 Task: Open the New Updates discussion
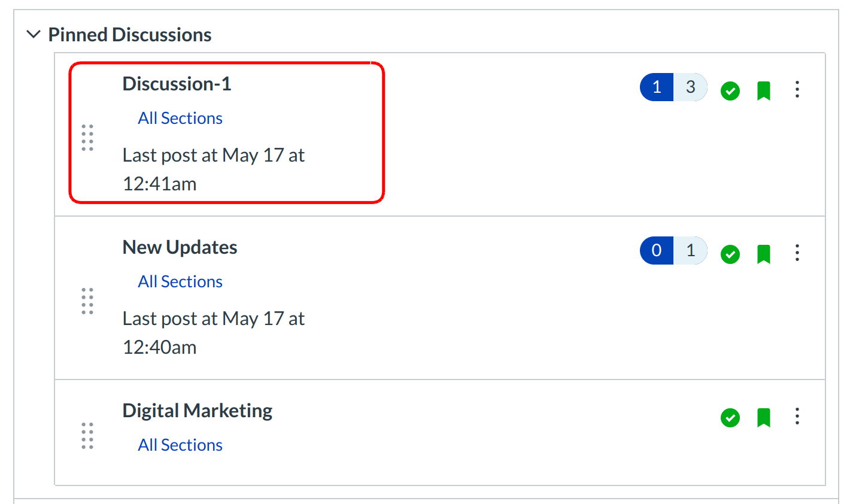(x=180, y=247)
